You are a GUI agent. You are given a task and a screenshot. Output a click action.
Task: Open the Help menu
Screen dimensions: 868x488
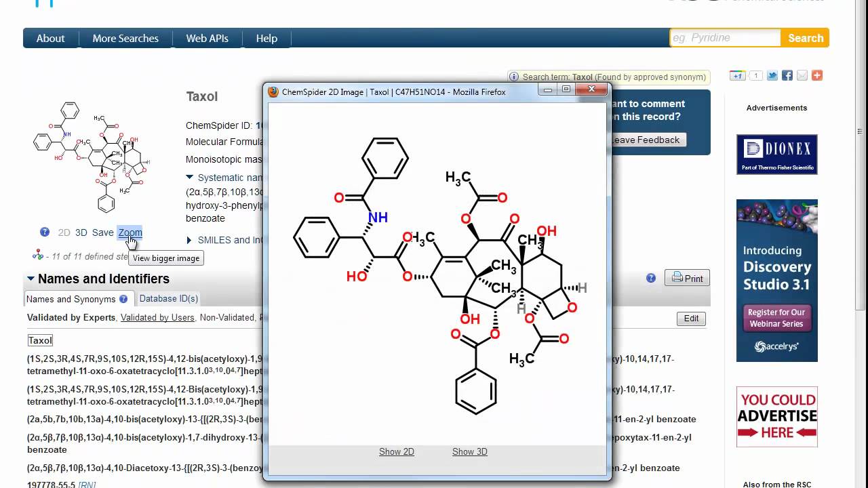pos(267,38)
